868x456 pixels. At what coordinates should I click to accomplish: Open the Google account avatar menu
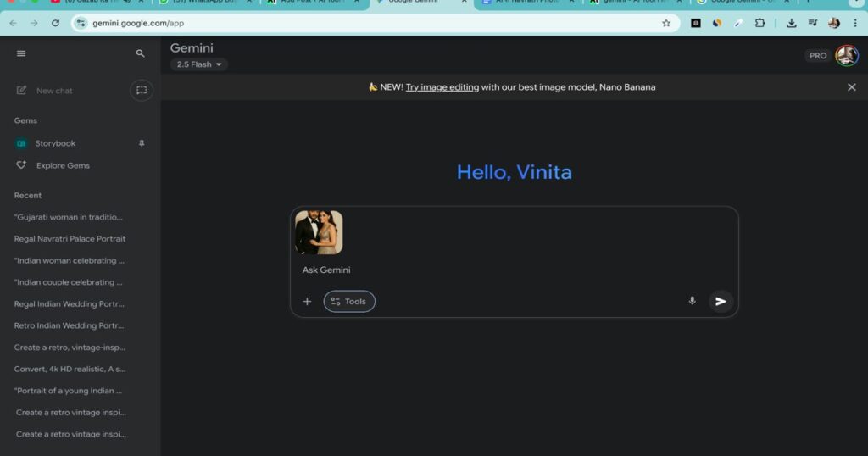pyautogui.click(x=847, y=55)
